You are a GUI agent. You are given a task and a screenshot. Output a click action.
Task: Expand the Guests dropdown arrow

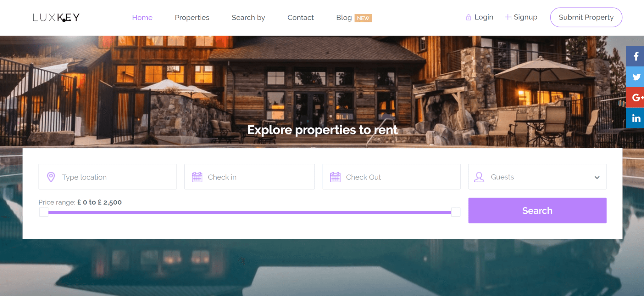(x=597, y=177)
